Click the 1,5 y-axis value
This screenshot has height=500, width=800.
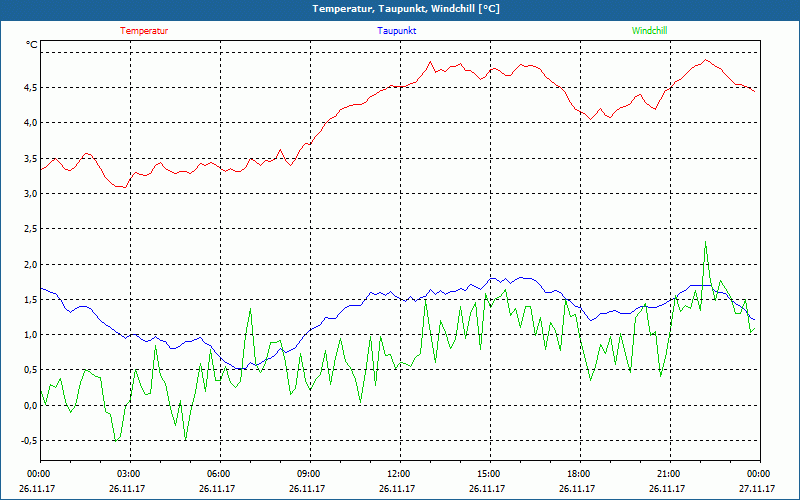point(31,299)
